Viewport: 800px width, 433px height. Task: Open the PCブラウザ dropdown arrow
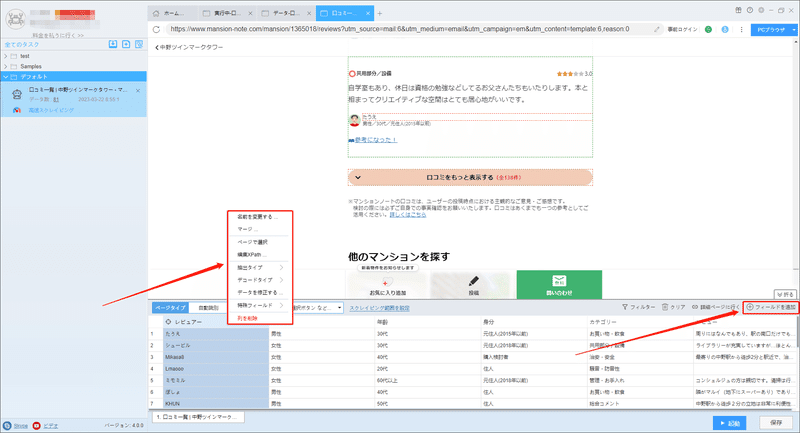(x=793, y=30)
